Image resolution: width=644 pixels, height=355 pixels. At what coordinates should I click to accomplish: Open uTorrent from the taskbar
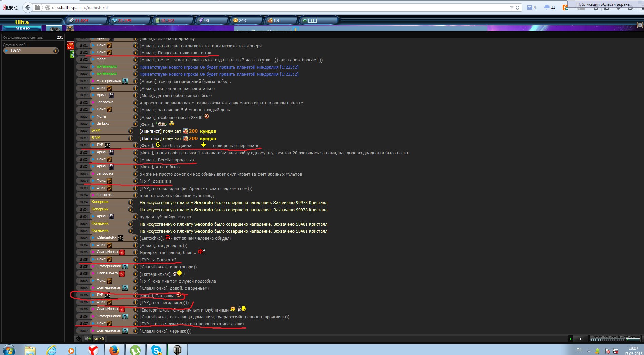(x=135, y=350)
